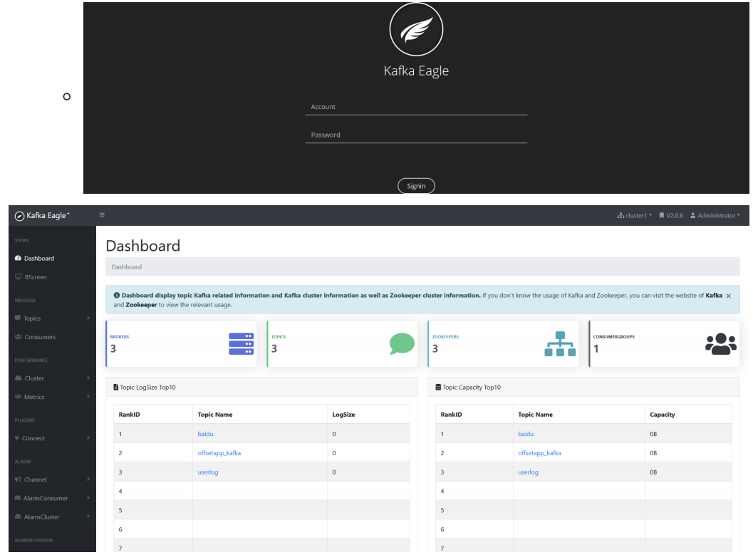Click the Topics comment icon in sidebar

17,318
